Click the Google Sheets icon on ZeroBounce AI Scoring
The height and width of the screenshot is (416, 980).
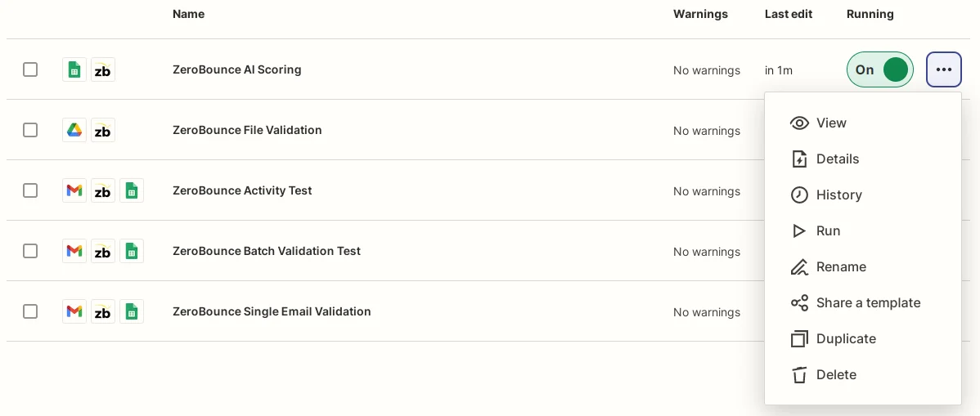tap(74, 70)
